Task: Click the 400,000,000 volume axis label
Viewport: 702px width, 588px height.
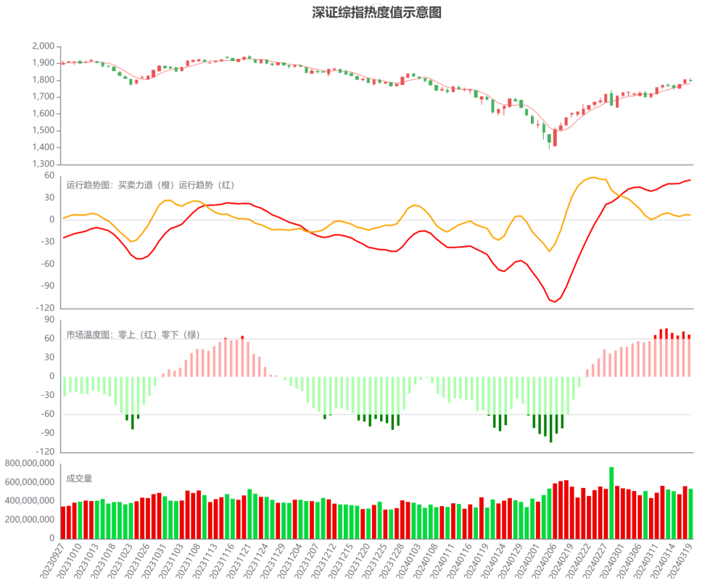Action: coord(30,501)
